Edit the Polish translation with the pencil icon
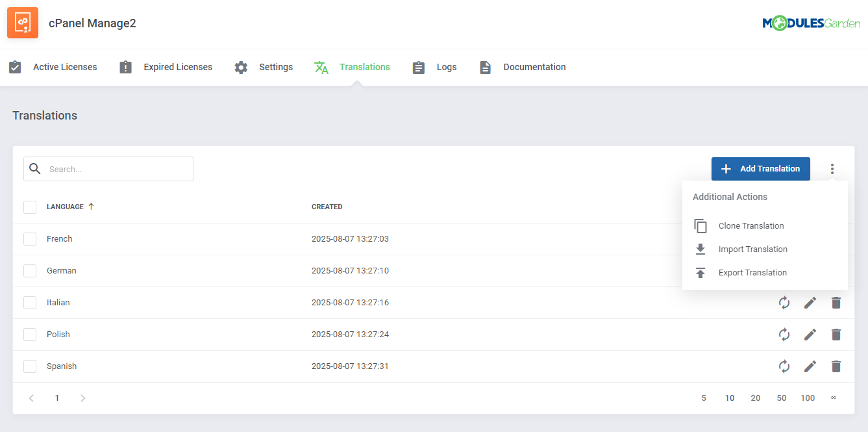This screenshot has width=868, height=432. point(810,334)
